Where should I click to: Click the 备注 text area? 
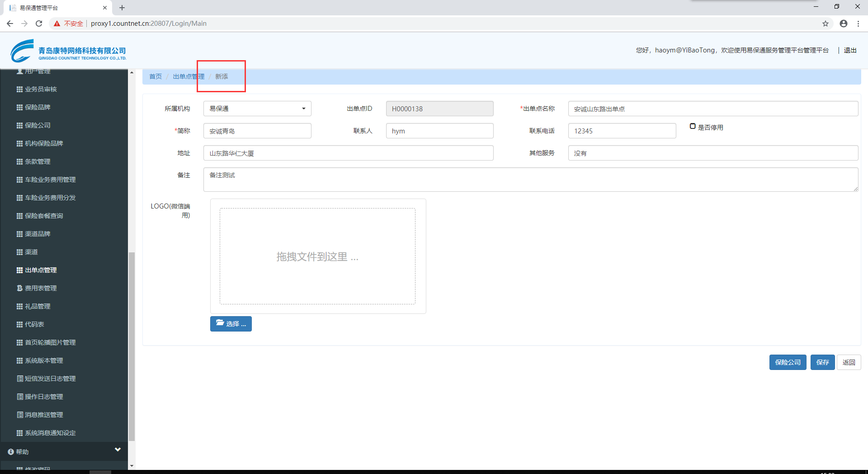pos(531,180)
